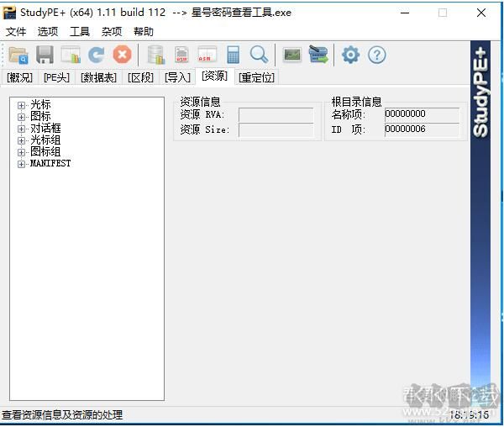
Task: Select the 图标 resource item
Action: pos(40,116)
